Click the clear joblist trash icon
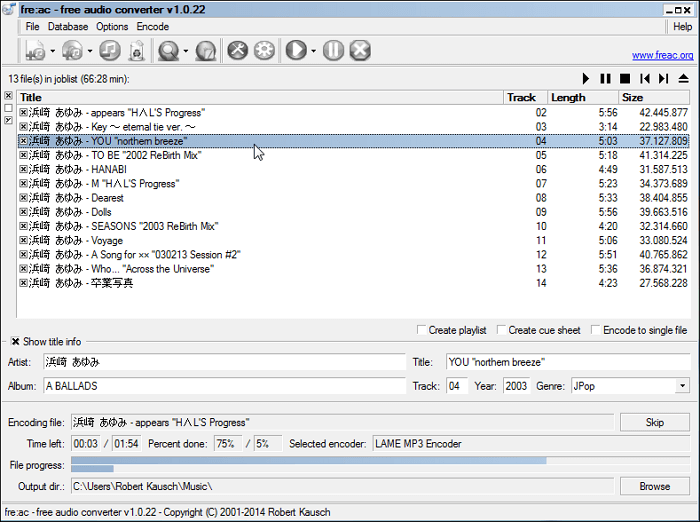Screen dimensions: 700x522 [x=138, y=50]
